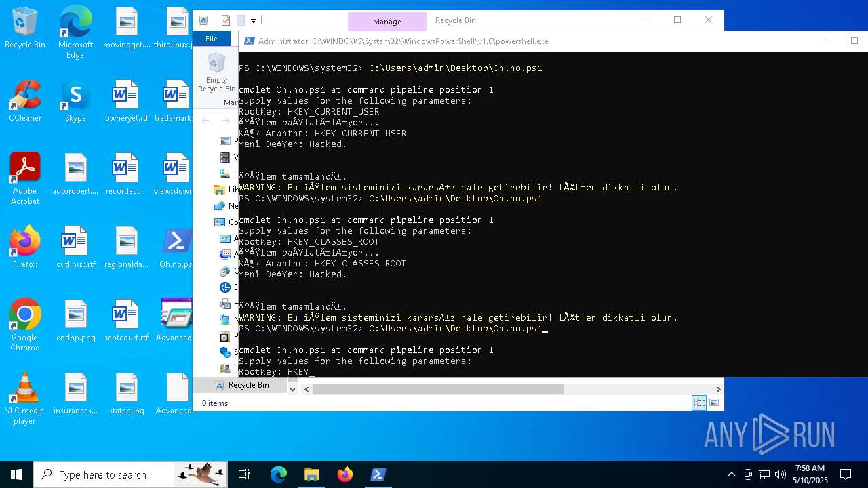
Task: Select the regionalda image file icon
Action: 126,248
